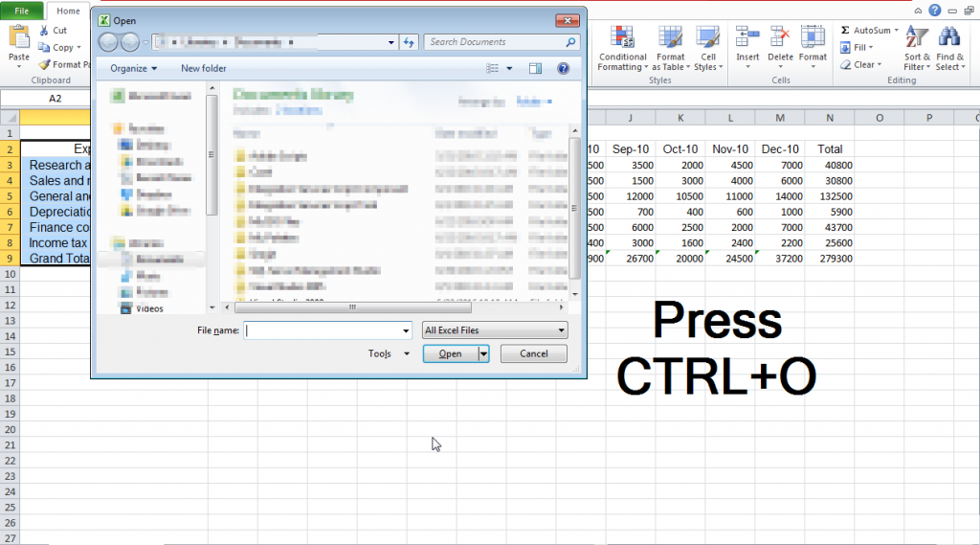
Task: Expand the Clear dropdown arrow
Action: pos(880,64)
